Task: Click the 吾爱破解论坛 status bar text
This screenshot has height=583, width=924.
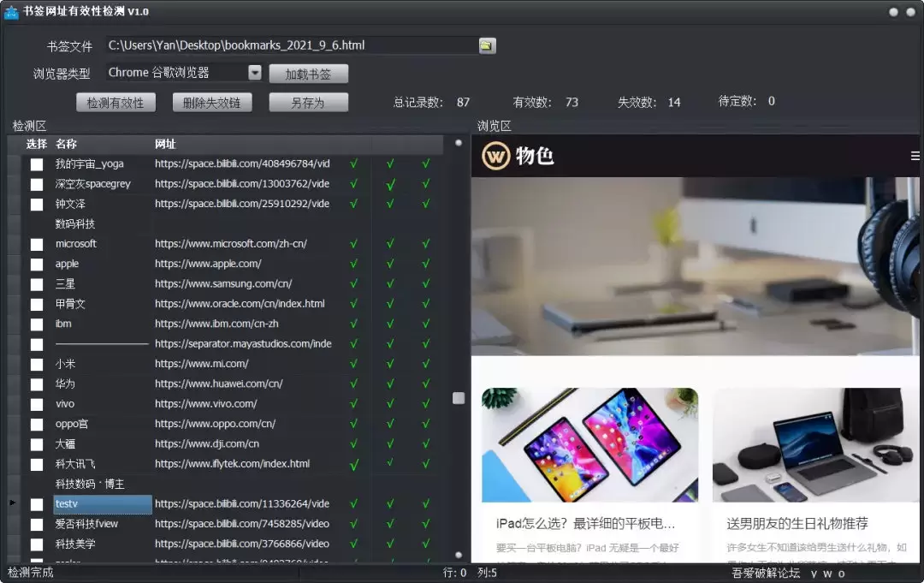Action: click(766, 573)
